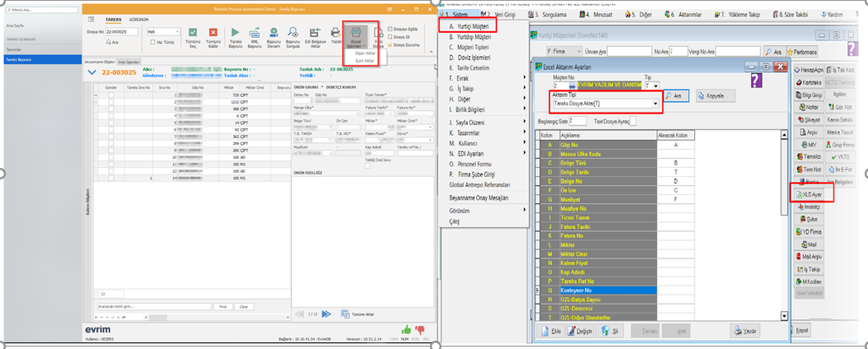Choose Dışarı Aktar from the Excel menu

[x=366, y=54]
